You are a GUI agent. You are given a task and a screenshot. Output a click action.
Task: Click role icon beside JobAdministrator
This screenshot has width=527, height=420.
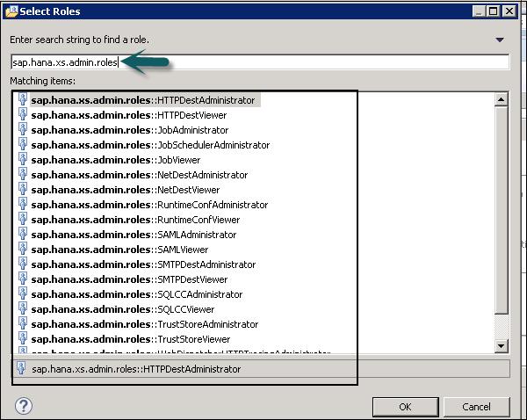click(x=23, y=129)
